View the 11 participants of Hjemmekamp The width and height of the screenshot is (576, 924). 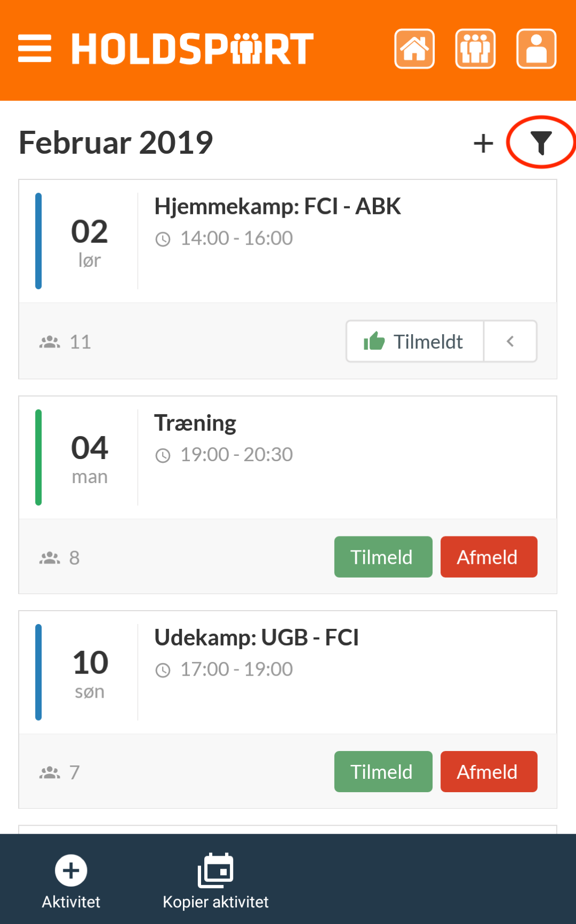[x=65, y=342]
